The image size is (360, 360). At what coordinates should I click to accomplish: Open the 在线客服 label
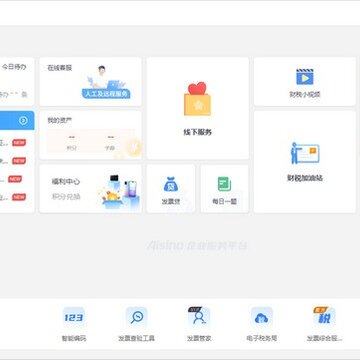(60, 68)
